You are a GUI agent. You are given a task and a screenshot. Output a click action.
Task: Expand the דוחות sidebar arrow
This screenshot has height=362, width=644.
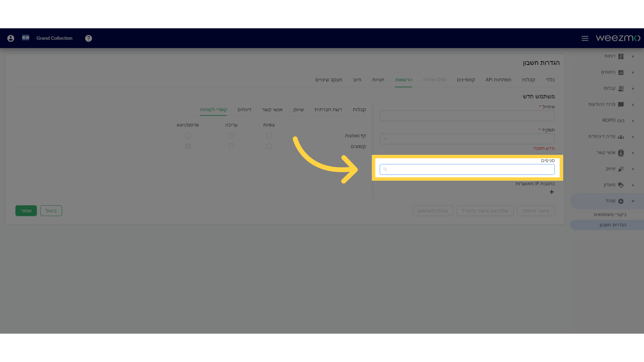[x=633, y=56]
